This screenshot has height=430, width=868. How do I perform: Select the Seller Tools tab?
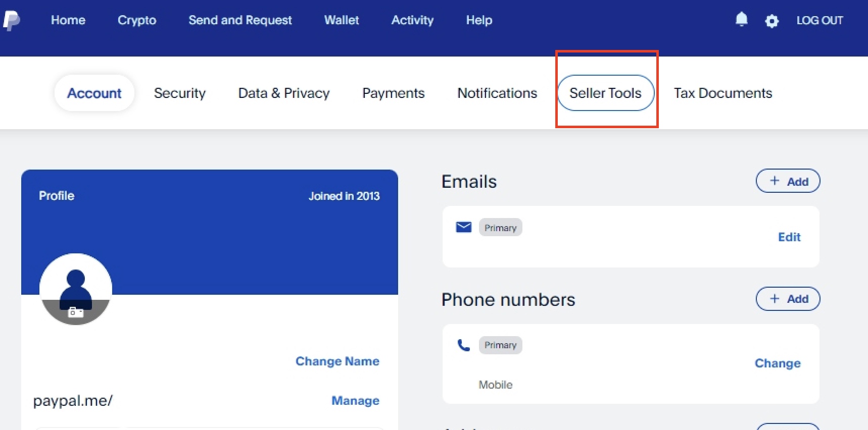tap(606, 93)
